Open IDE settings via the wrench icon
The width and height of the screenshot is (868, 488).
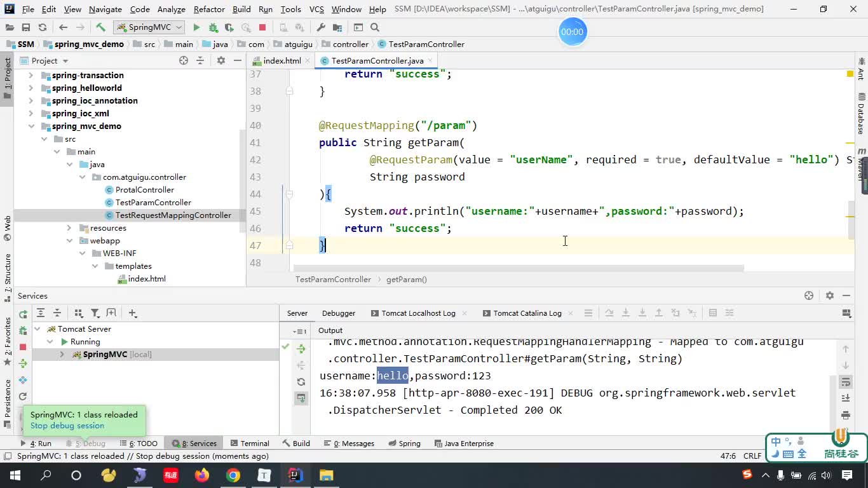[x=321, y=27]
